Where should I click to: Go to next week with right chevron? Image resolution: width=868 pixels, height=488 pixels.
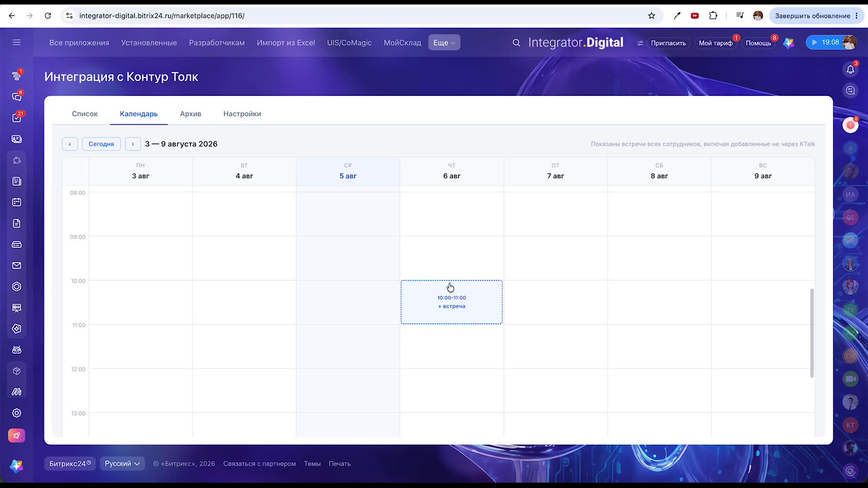[x=133, y=144]
